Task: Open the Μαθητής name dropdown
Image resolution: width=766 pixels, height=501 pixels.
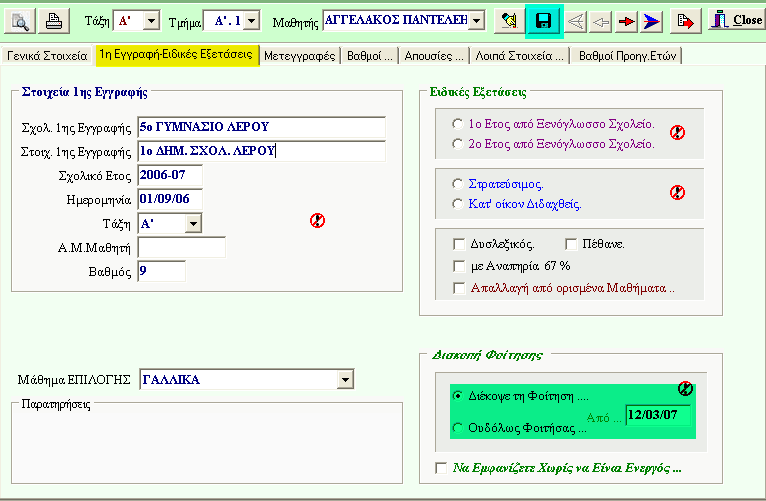Action: tap(476, 20)
